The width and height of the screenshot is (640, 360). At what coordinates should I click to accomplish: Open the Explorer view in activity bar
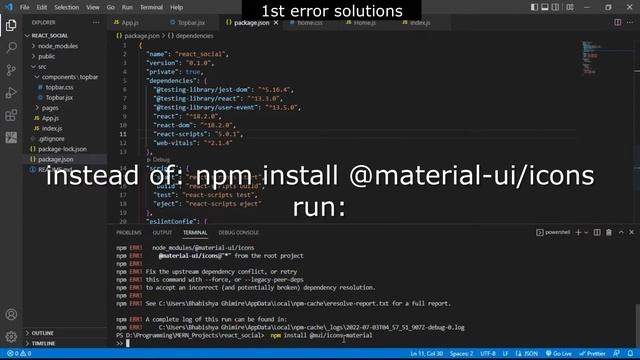[x=11, y=25]
